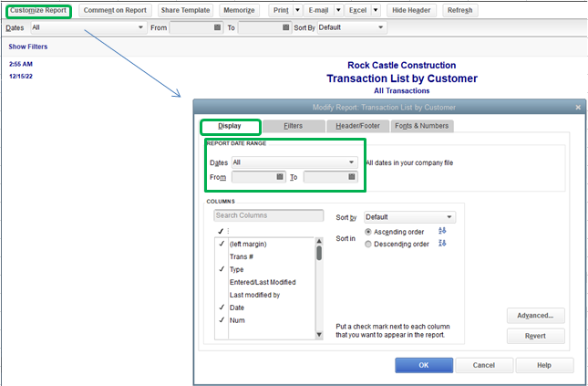The width and height of the screenshot is (588, 386).
Task: Click the Revert button
Action: [x=535, y=336]
